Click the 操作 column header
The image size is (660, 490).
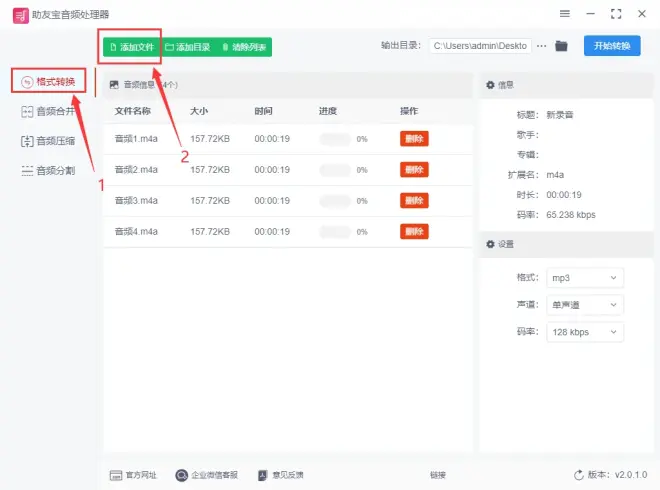tap(409, 111)
